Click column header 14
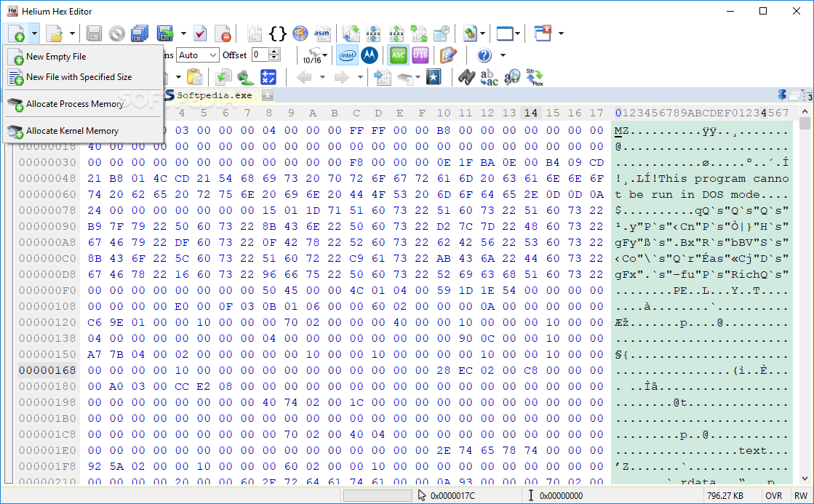Screen dimensions: 814x504 pyautogui.click(x=530, y=113)
